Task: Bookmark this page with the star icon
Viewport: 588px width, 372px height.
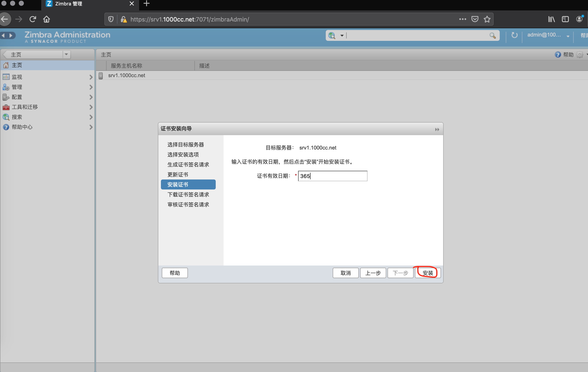Action: pyautogui.click(x=487, y=19)
